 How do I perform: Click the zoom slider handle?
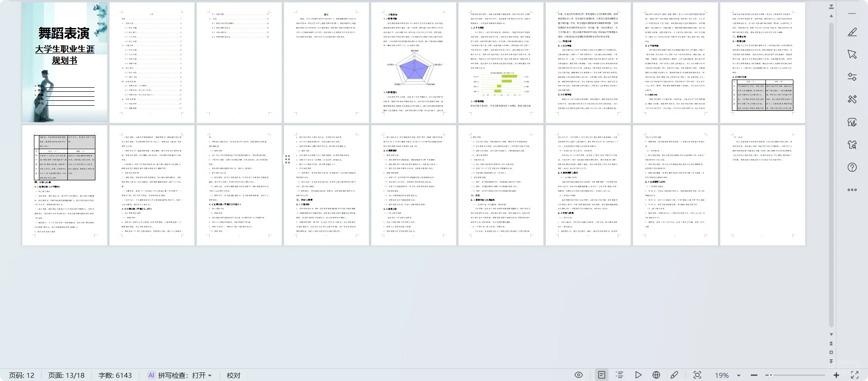[x=771, y=375]
